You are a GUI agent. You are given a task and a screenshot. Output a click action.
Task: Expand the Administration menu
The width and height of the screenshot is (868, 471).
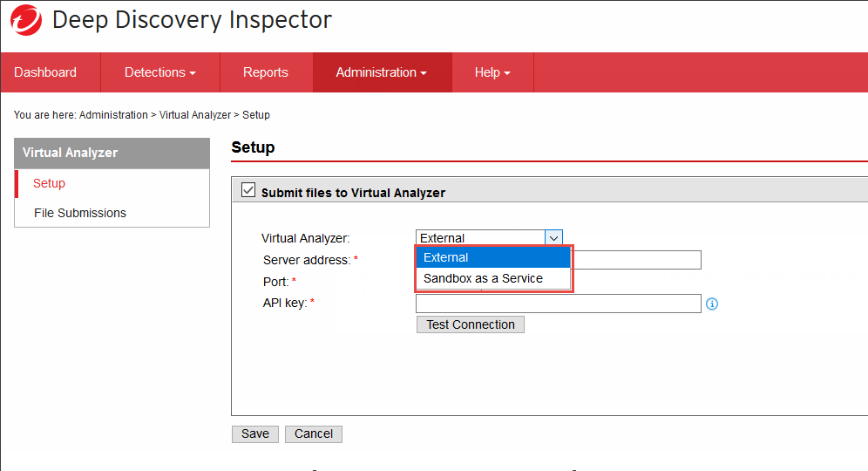381,72
